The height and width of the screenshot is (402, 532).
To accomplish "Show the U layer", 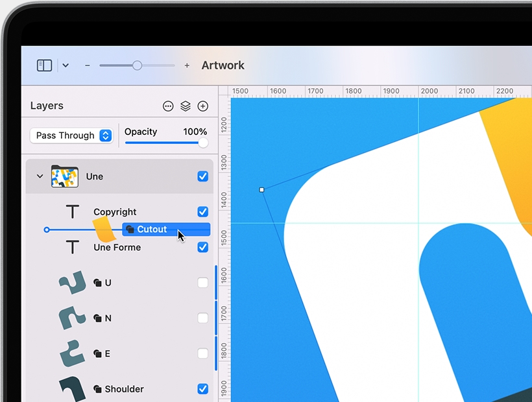I will tap(202, 283).
